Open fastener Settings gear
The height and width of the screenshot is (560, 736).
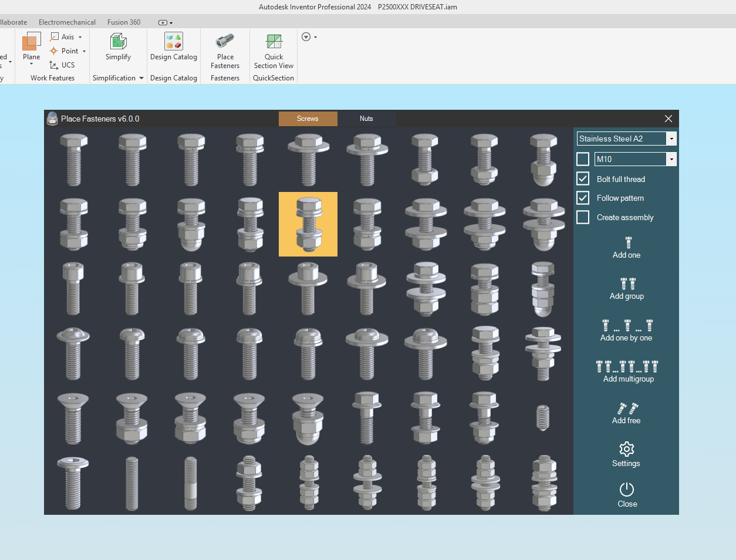click(626, 450)
